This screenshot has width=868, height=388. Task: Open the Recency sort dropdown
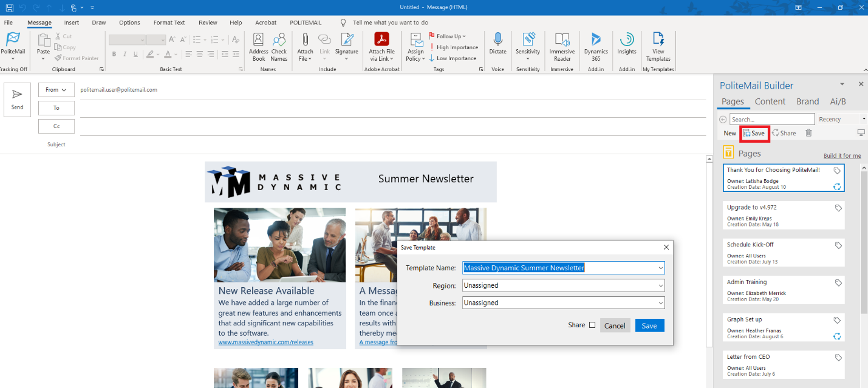coord(842,119)
